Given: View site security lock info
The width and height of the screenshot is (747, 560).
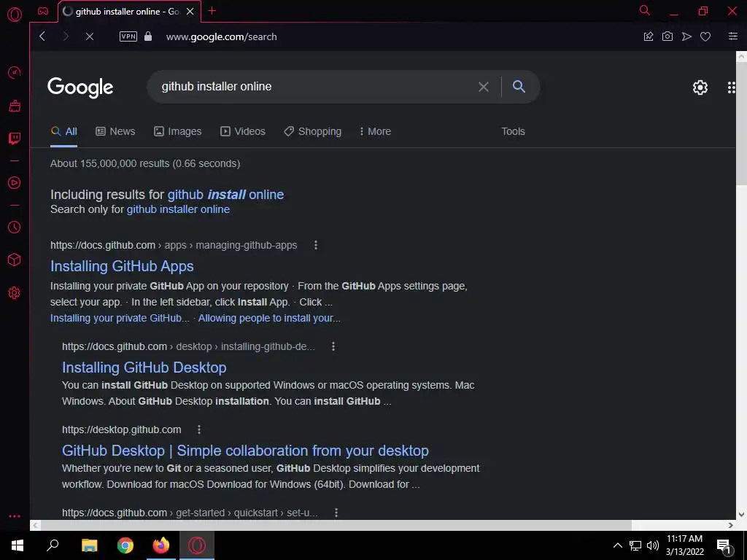Looking at the screenshot, I should (x=148, y=36).
